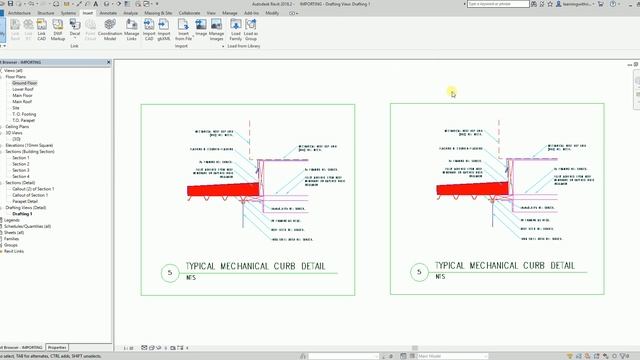Click the signed-in user account dropdown
Viewport: 640px width, 360px height.
pos(576,4)
